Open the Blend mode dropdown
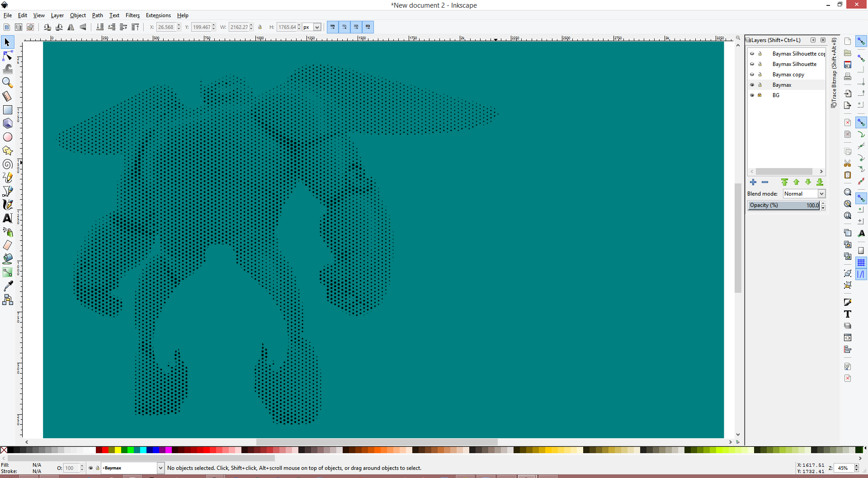868x478 pixels. pos(804,194)
